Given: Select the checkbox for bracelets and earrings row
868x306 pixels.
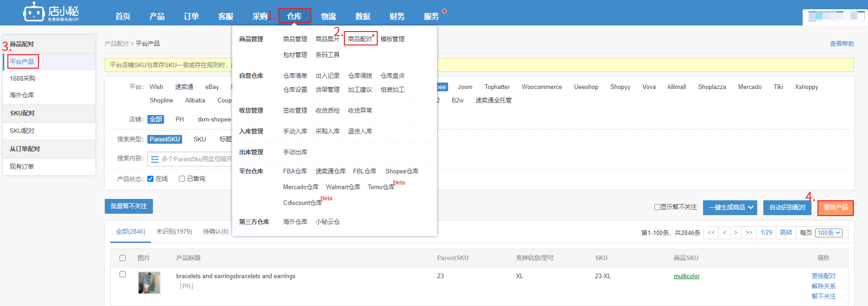Looking at the screenshot, I should tap(123, 274).
